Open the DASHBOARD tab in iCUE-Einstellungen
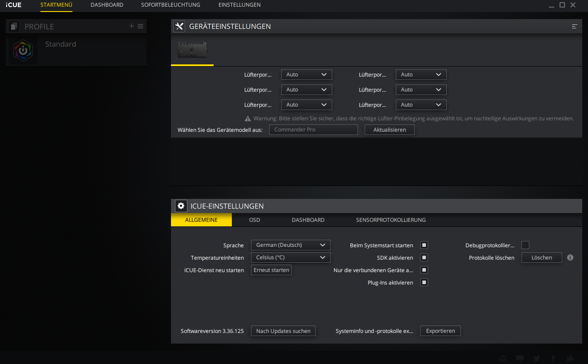Screen dimensions: 588x364 pyautogui.click(x=308, y=220)
